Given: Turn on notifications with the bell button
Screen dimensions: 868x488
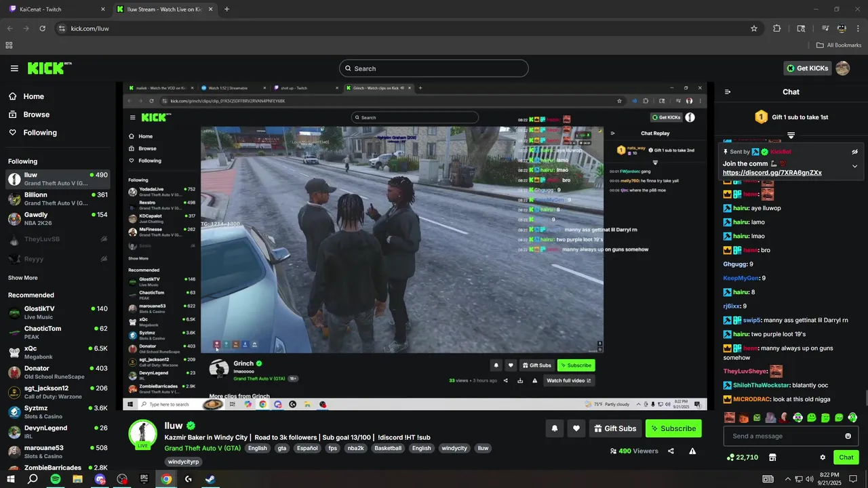Looking at the screenshot, I should pos(555,428).
